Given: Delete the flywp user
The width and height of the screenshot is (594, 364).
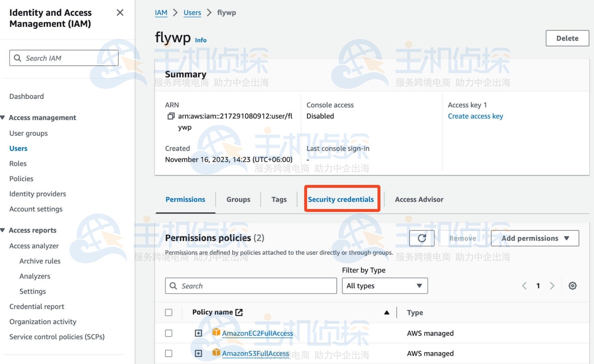Looking at the screenshot, I should pyautogui.click(x=567, y=38).
